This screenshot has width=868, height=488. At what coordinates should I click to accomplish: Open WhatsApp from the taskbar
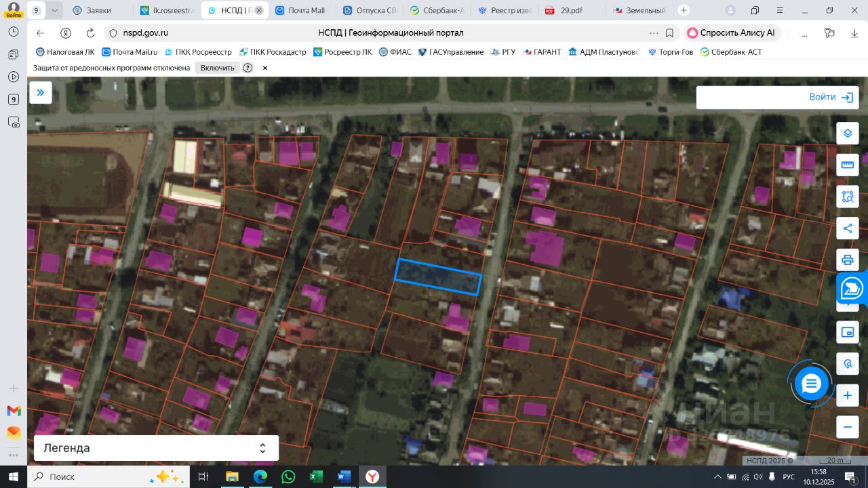(x=288, y=476)
